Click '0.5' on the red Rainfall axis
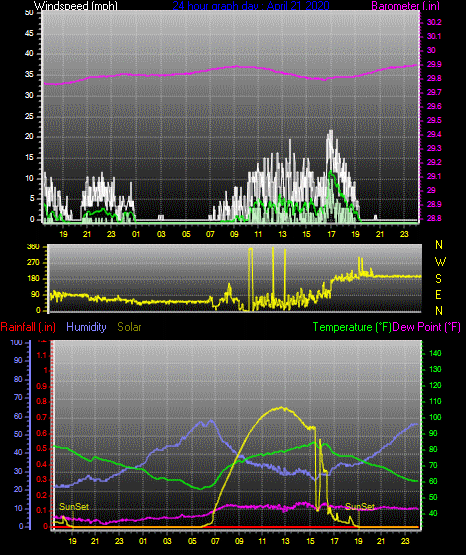The height and width of the screenshot is (555, 466). click(x=42, y=448)
